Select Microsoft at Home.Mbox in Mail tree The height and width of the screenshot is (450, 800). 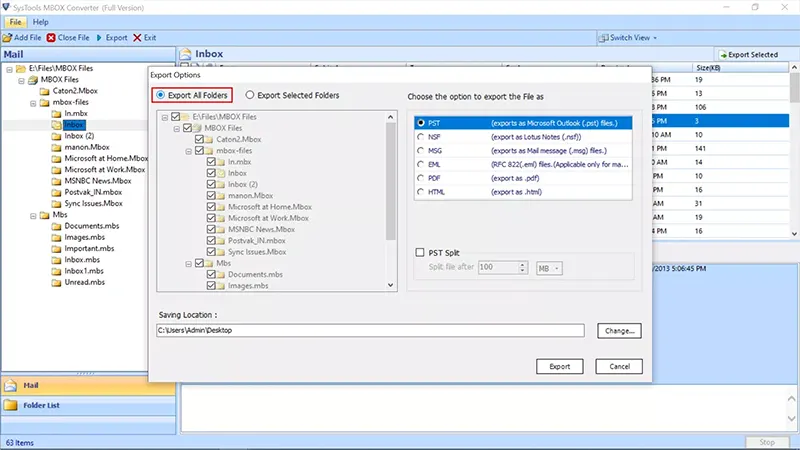106,158
